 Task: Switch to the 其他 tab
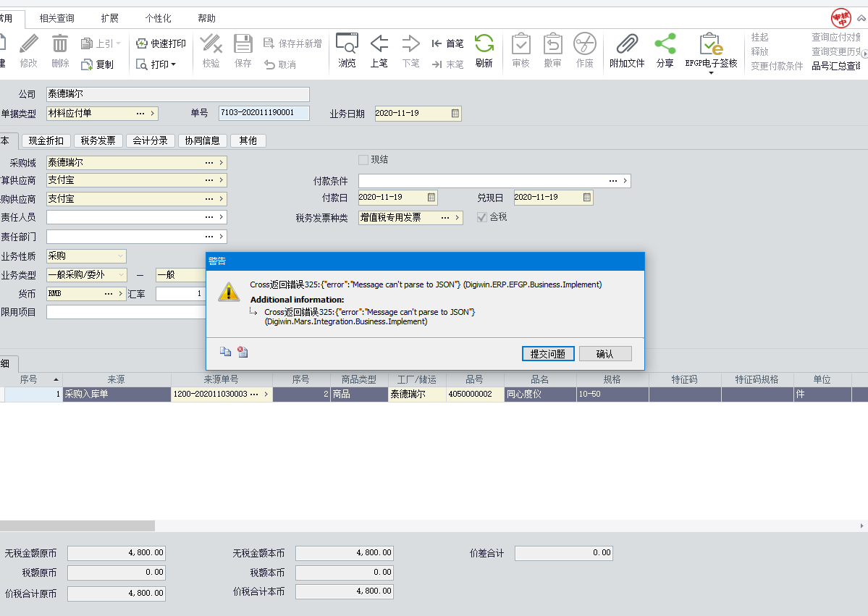point(248,140)
